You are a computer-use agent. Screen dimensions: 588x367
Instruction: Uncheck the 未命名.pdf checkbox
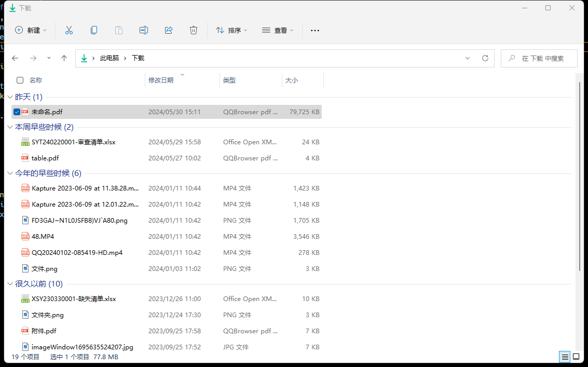(x=17, y=112)
